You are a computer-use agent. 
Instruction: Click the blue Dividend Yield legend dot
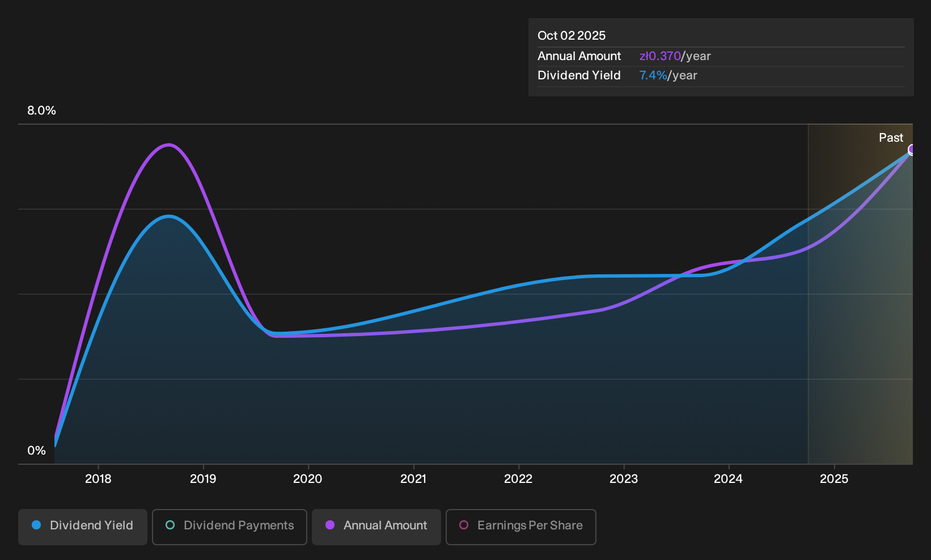point(36,525)
